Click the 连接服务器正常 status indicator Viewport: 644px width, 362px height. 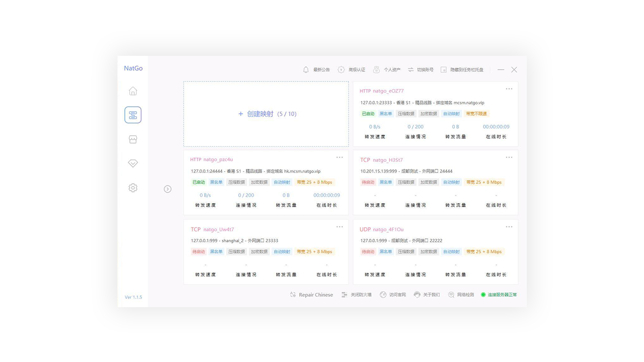pyautogui.click(x=499, y=295)
